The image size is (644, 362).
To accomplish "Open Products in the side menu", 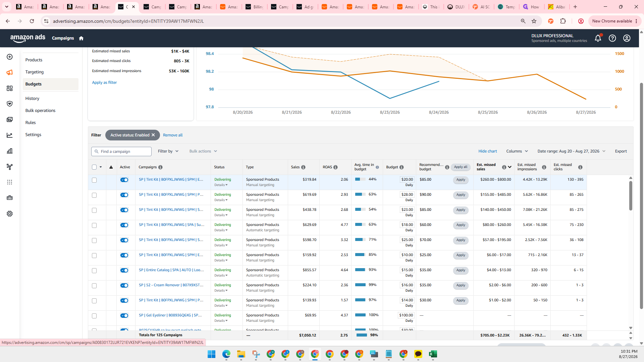I will [34, 60].
